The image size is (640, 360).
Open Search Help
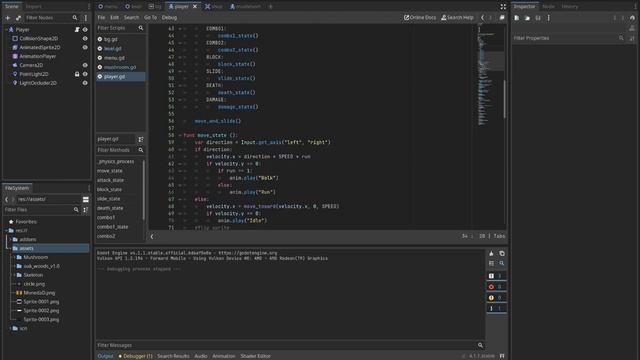[458, 18]
